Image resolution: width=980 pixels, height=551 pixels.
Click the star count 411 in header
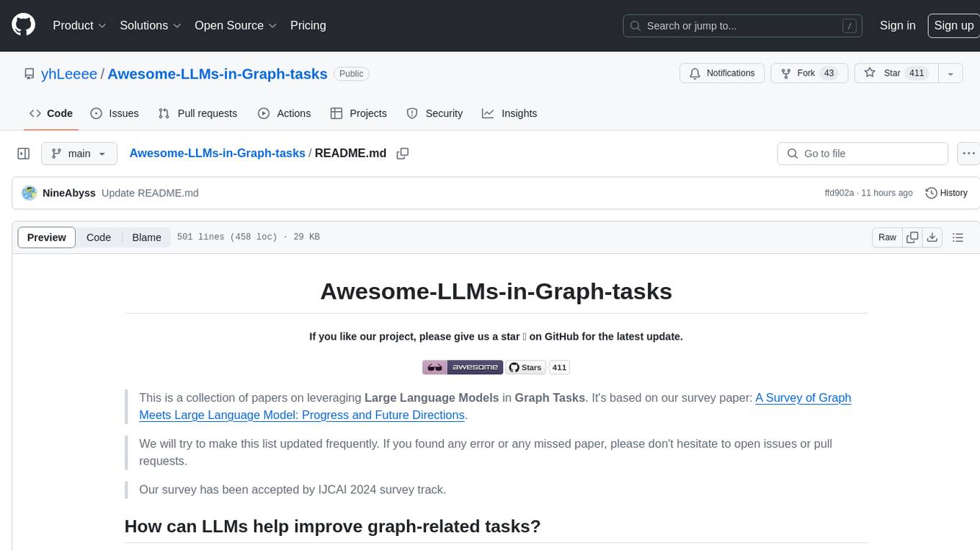pos(917,73)
